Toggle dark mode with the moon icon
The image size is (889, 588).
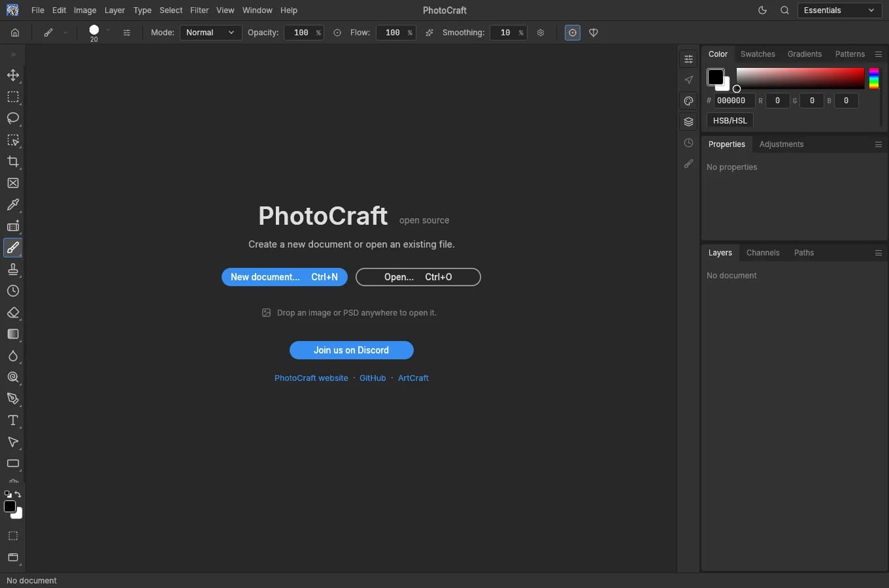[762, 10]
